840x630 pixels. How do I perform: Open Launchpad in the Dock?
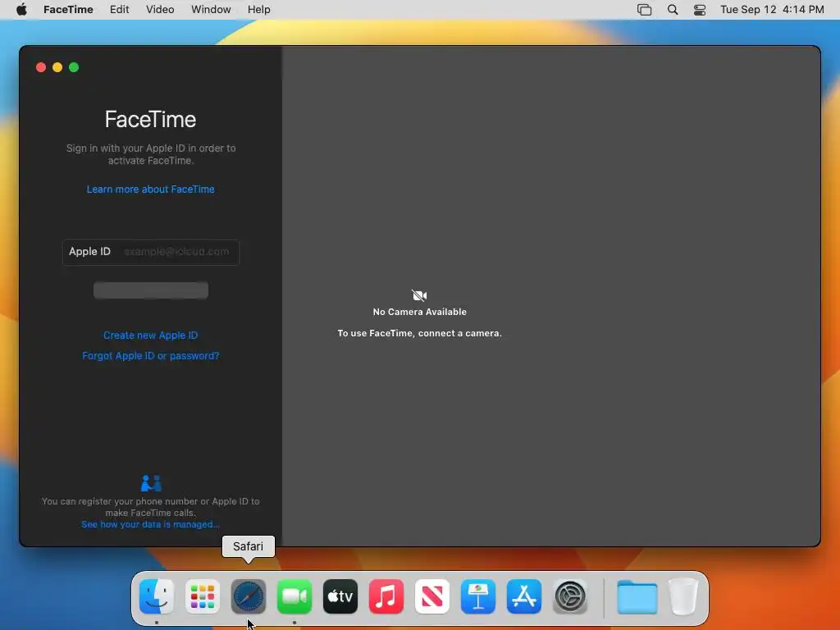click(203, 596)
